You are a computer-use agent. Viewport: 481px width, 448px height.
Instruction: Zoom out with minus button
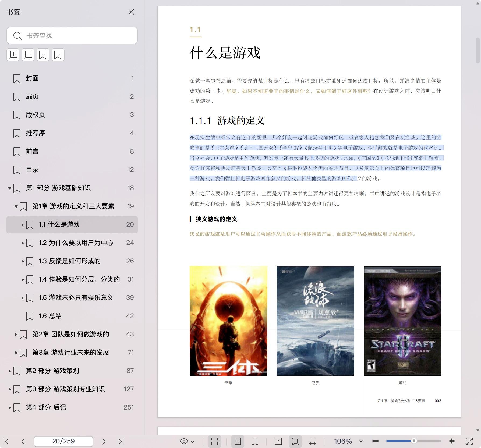[376, 441]
